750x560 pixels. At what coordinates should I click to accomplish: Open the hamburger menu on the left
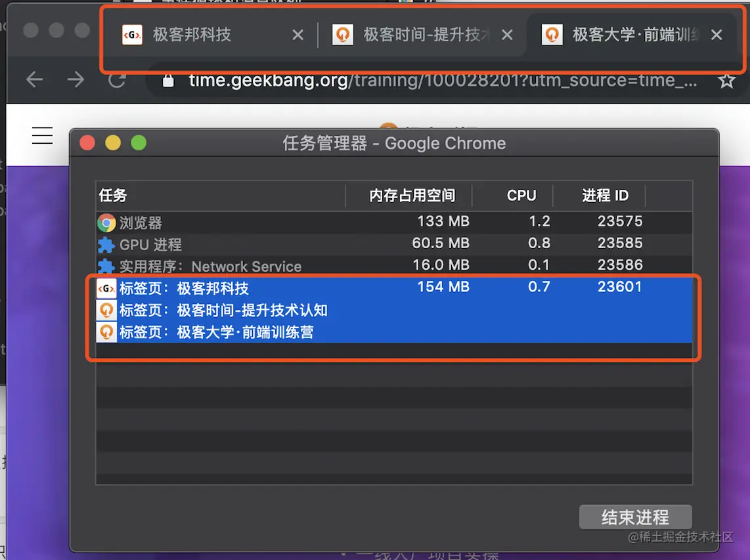(x=42, y=136)
